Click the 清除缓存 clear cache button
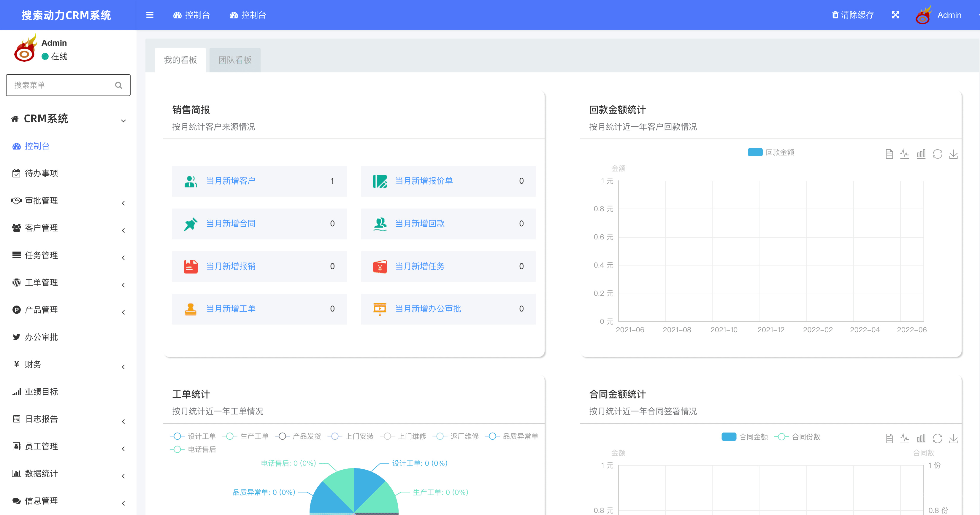The height and width of the screenshot is (515, 980). [853, 15]
